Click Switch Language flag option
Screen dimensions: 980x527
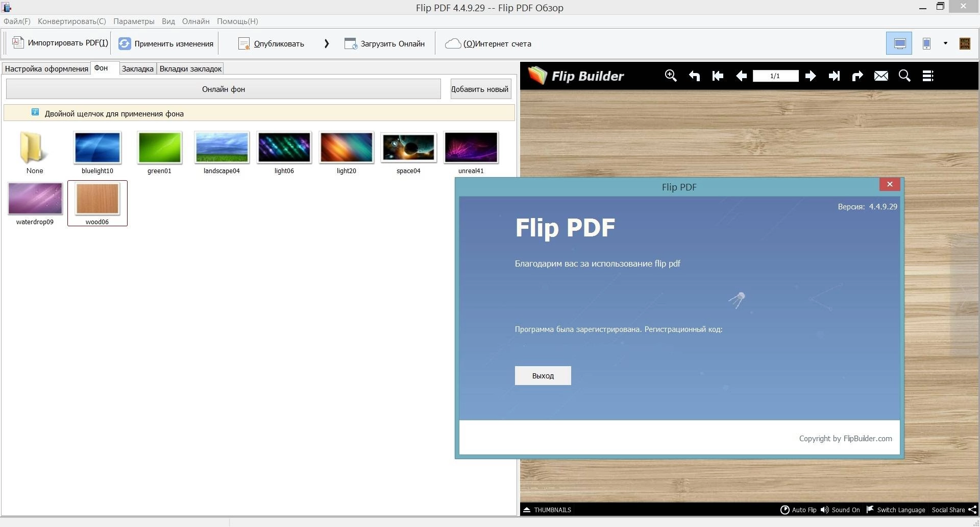(896, 510)
